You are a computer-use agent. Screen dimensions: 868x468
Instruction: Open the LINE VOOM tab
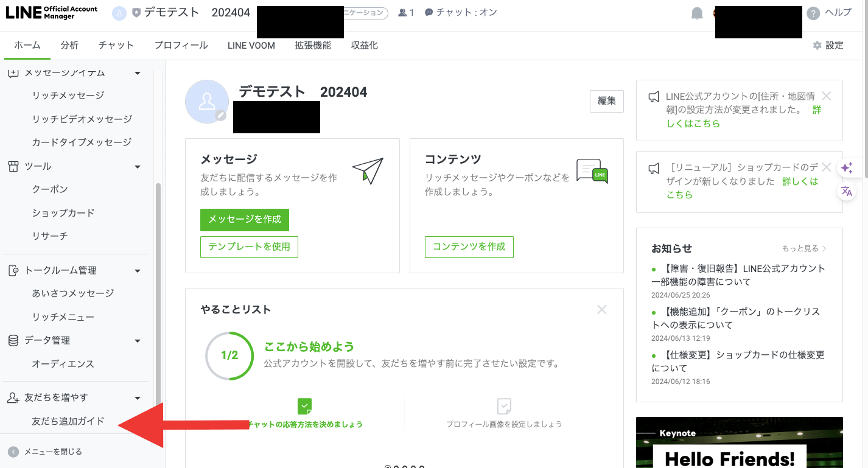pyautogui.click(x=251, y=46)
